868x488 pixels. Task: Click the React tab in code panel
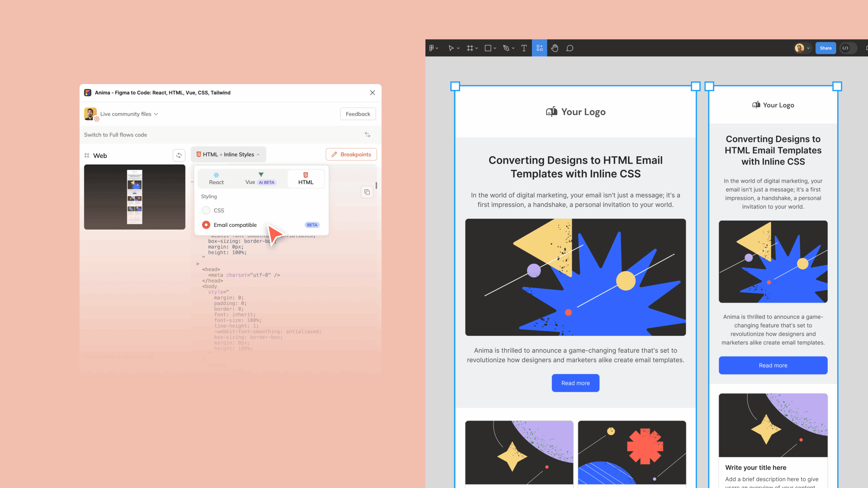click(216, 178)
